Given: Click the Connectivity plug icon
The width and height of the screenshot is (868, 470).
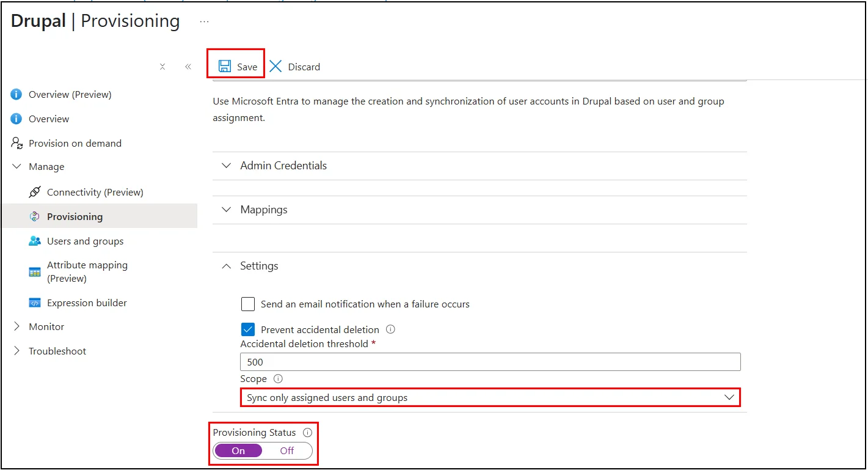Looking at the screenshot, I should [x=35, y=192].
